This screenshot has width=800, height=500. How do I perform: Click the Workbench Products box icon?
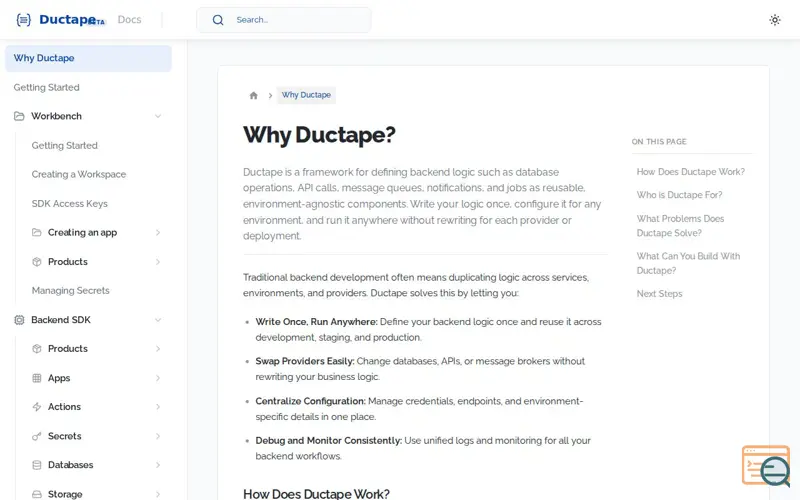pos(37,262)
